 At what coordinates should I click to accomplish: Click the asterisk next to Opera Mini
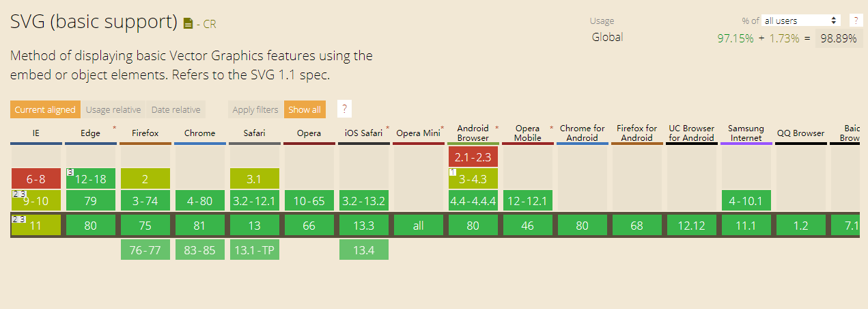point(443,128)
